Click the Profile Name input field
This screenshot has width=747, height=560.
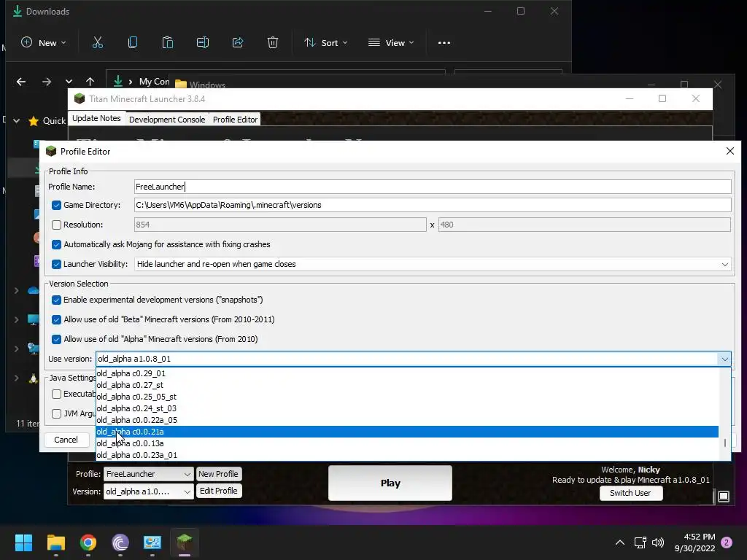[433, 187]
